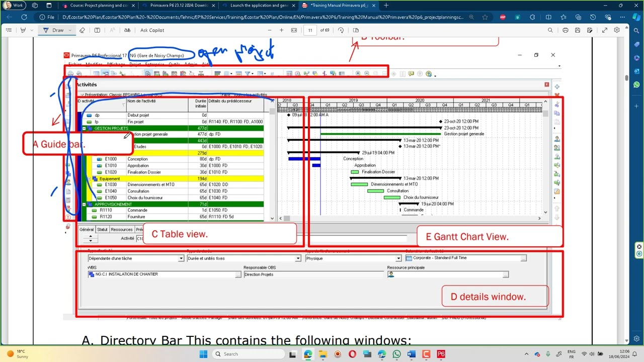
Task: Open Opera browser from the taskbar
Action: pyautogui.click(x=352, y=354)
